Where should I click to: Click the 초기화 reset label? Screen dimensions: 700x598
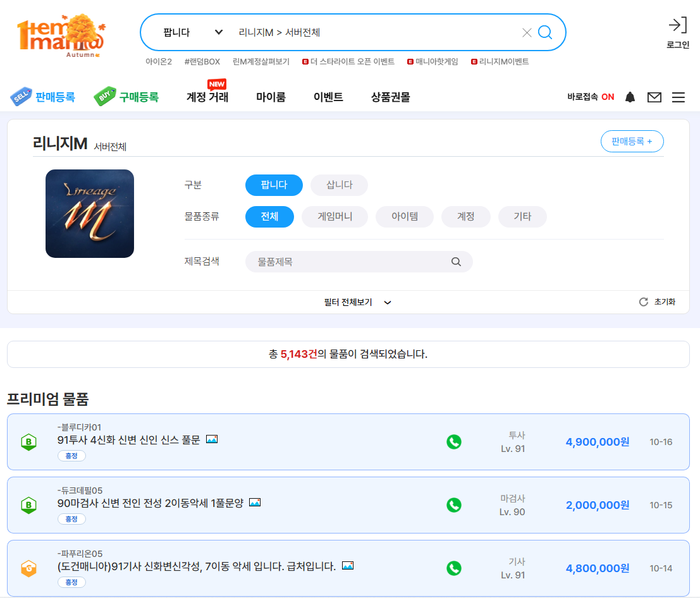point(665,302)
